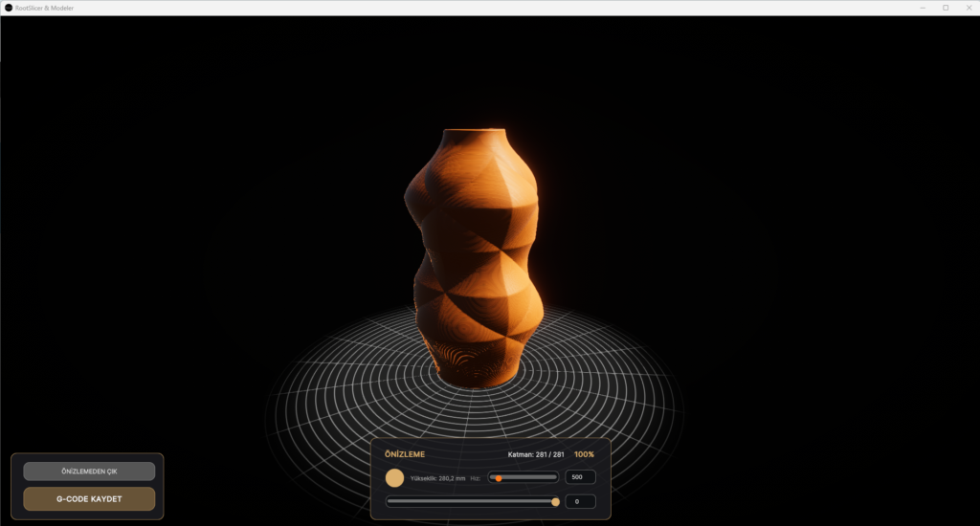Image resolution: width=980 pixels, height=526 pixels.
Task: Click the gold layer slider handle
Action: pos(556,501)
